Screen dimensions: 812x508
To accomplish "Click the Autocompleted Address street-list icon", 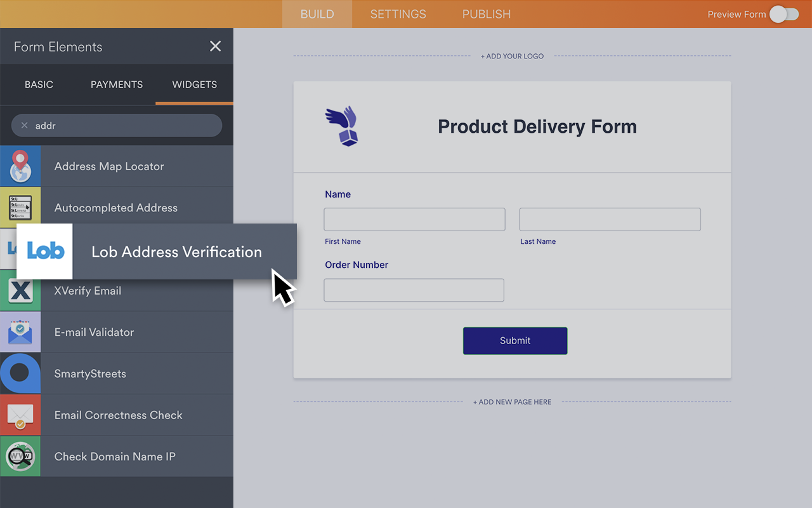I will [20, 208].
